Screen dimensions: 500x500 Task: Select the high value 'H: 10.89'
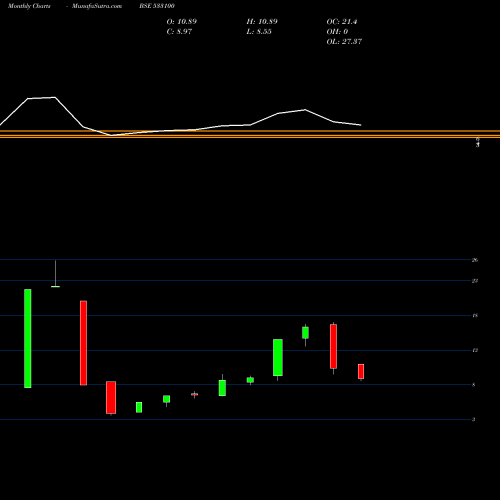[262, 22]
